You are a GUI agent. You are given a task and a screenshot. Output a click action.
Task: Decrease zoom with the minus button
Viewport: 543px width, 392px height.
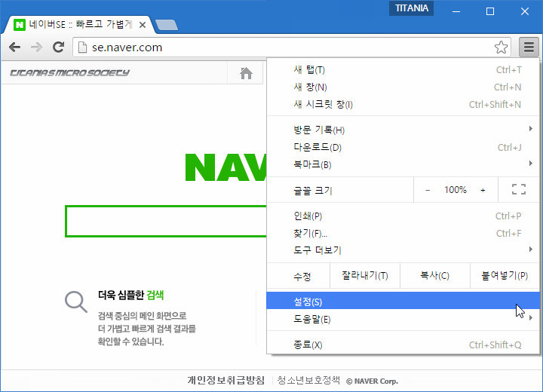pos(428,190)
